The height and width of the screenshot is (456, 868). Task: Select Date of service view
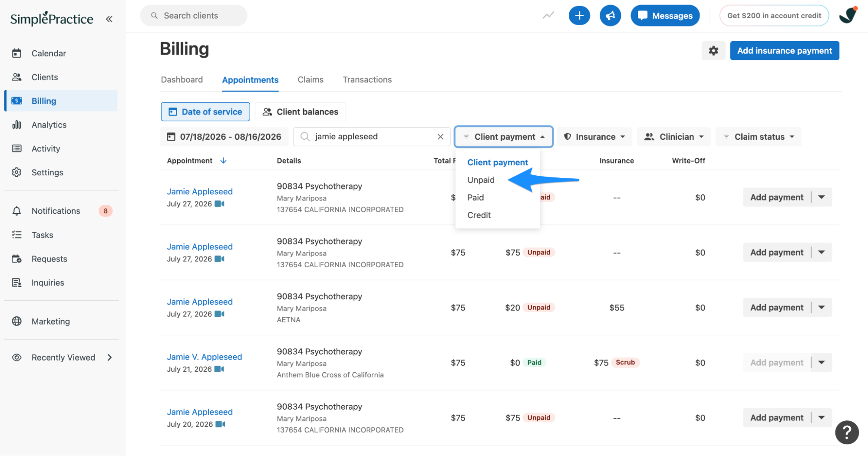click(205, 112)
